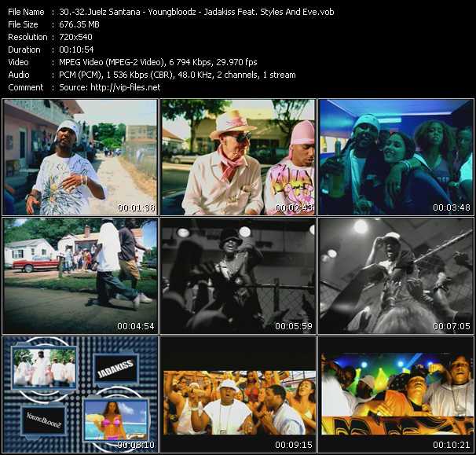Click the Resolution field label
Screen dimensions: 476x455
[x=27, y=37]
